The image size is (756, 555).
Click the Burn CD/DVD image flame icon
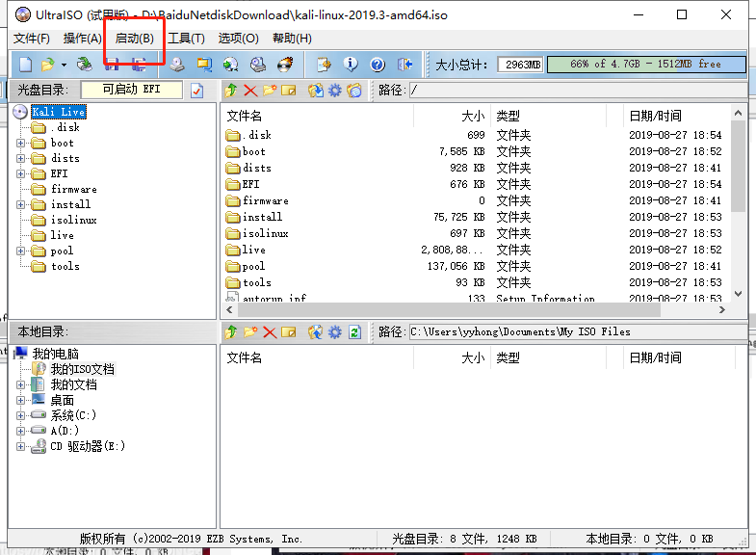(x=285, y=65)
